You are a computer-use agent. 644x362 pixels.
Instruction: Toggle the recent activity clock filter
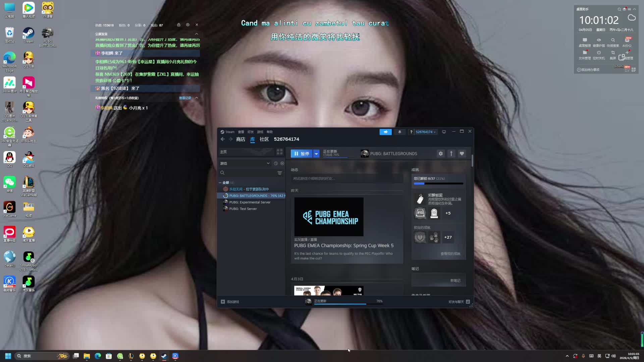coord(276,164)
